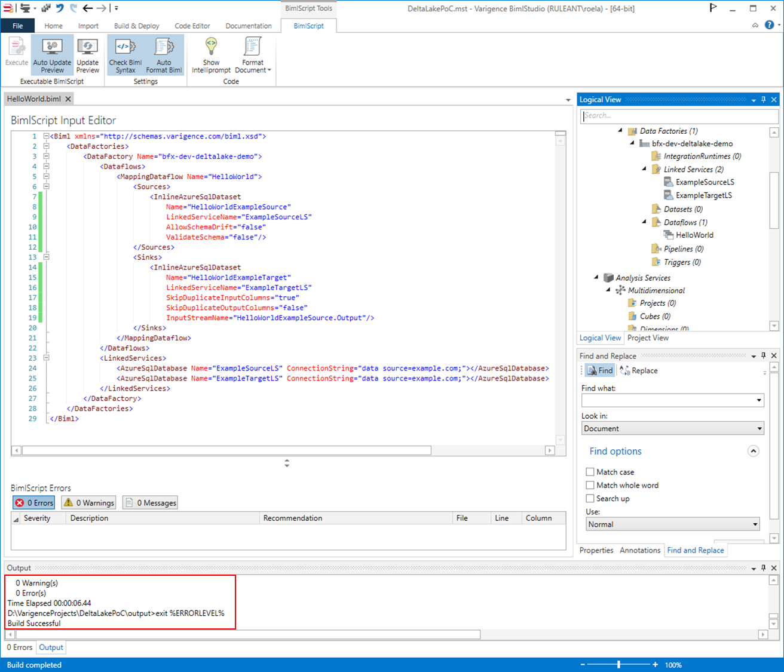Switch to Project View tab

coord(648,338)
